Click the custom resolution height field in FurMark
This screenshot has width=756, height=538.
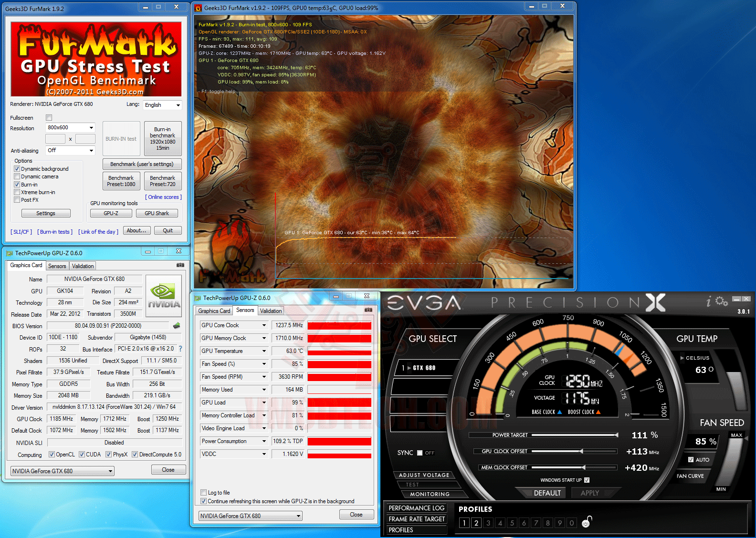85,139
